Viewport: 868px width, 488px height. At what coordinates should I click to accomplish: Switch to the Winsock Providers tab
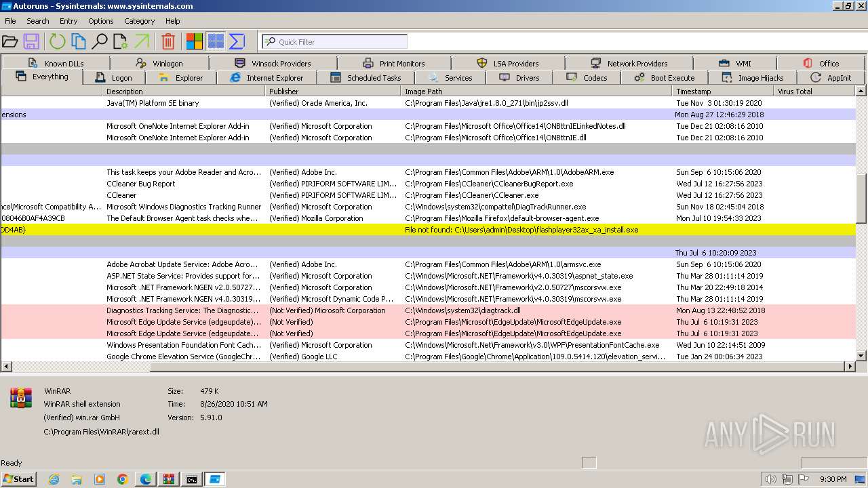point(273,63)
